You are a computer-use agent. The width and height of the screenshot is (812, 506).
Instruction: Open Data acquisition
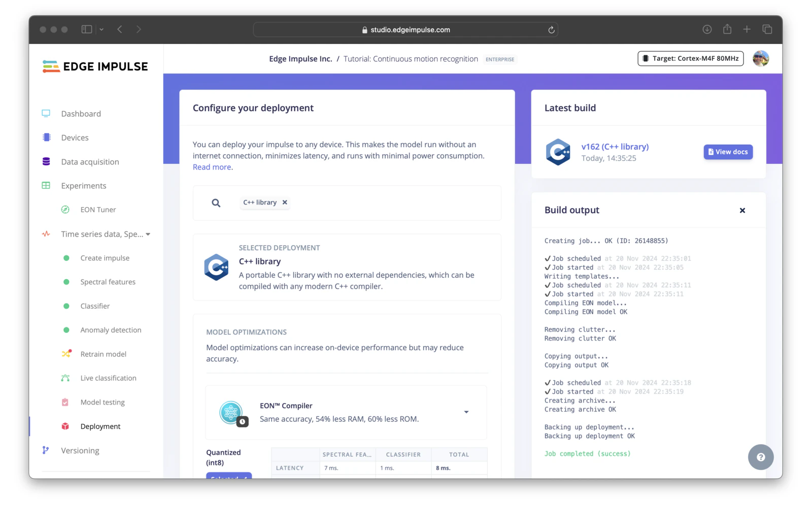pos(90,161)
